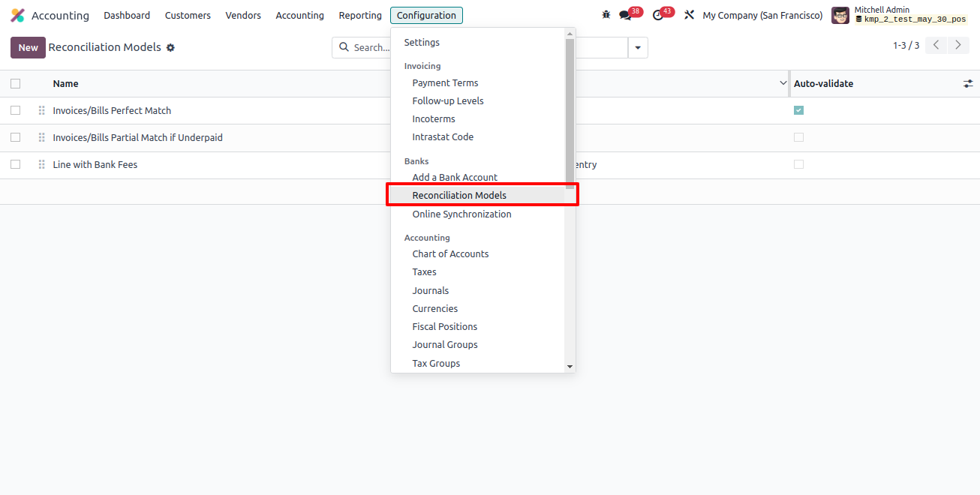The image size is (980, 495).
Task: Open the conversations chat icon
Action: pos(625,15)
